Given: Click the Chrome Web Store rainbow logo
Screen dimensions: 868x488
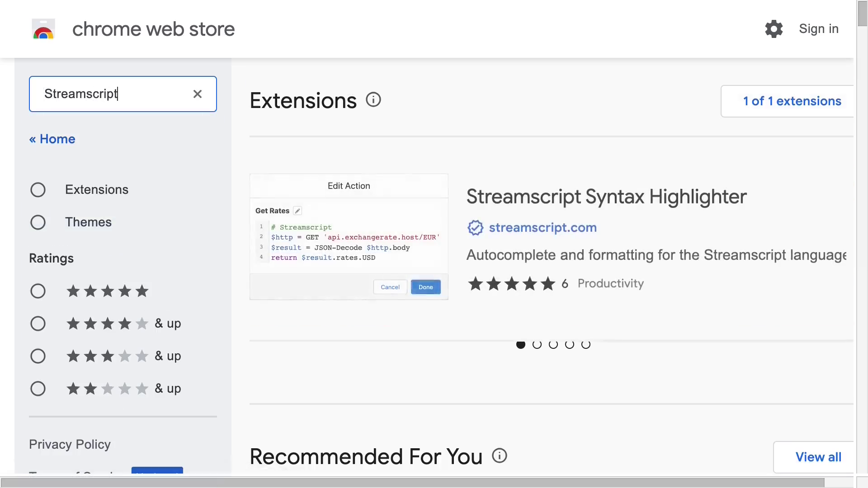Looking at the screenshot, I should pos(43,29).
